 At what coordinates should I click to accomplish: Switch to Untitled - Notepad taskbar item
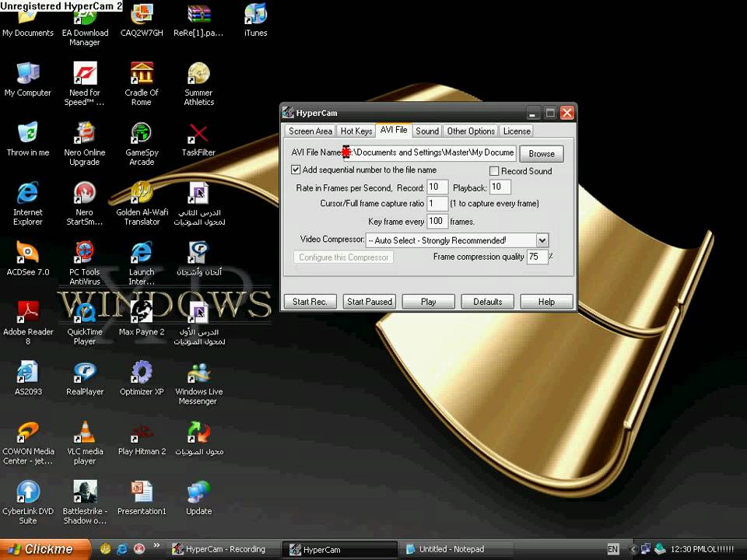click(456, 549)
